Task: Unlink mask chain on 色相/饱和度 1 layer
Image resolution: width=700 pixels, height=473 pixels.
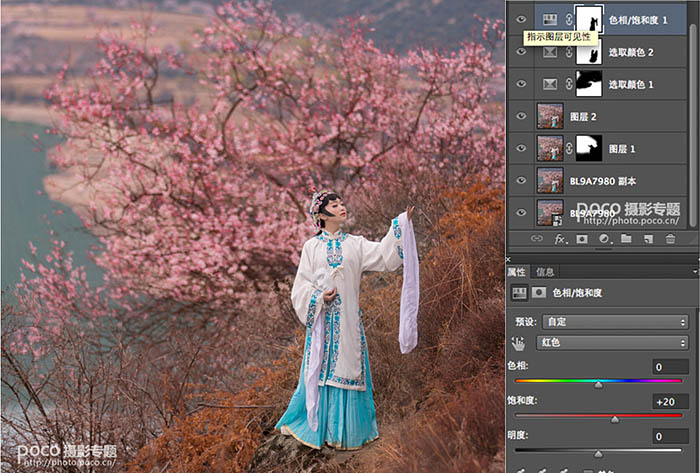Action: click(x=569, y=19)
